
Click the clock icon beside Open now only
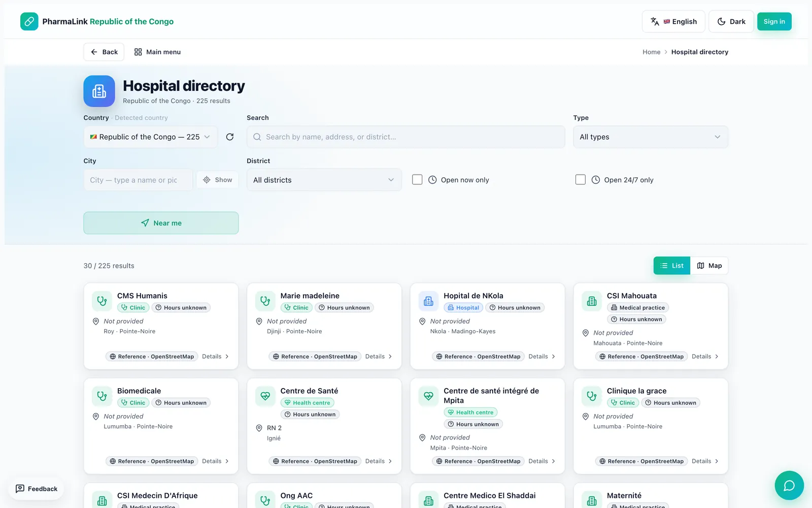coord(432,180)
